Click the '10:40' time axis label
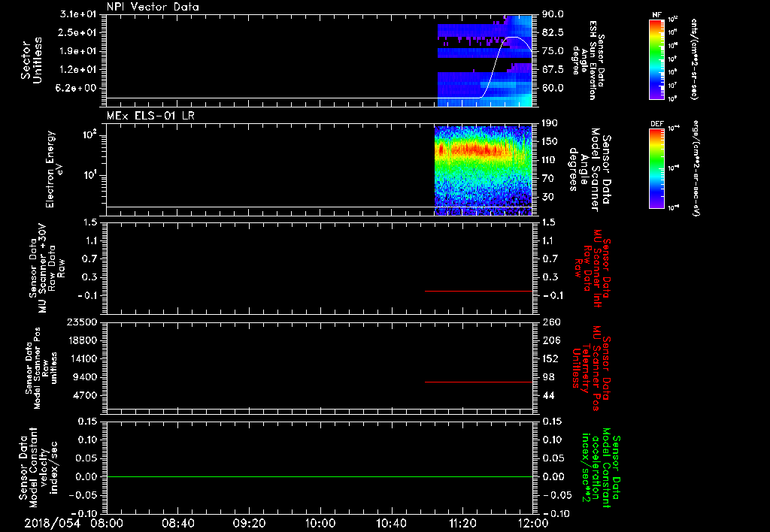 391,523
